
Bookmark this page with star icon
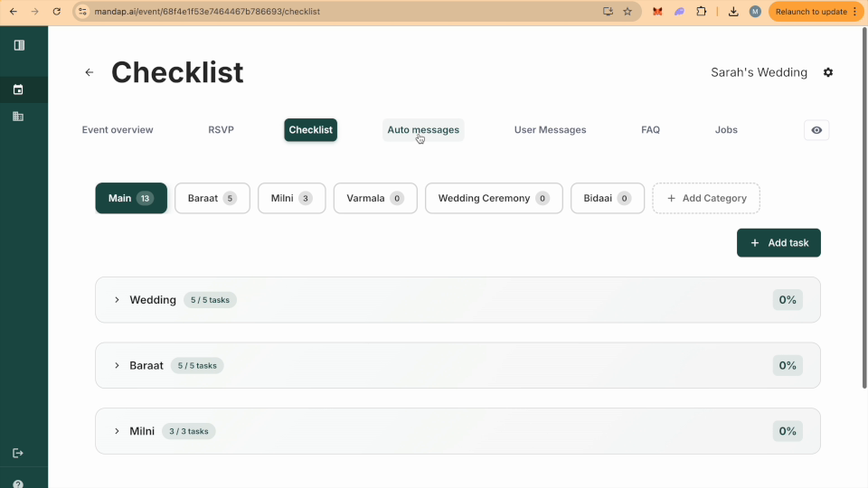(627, 12)
